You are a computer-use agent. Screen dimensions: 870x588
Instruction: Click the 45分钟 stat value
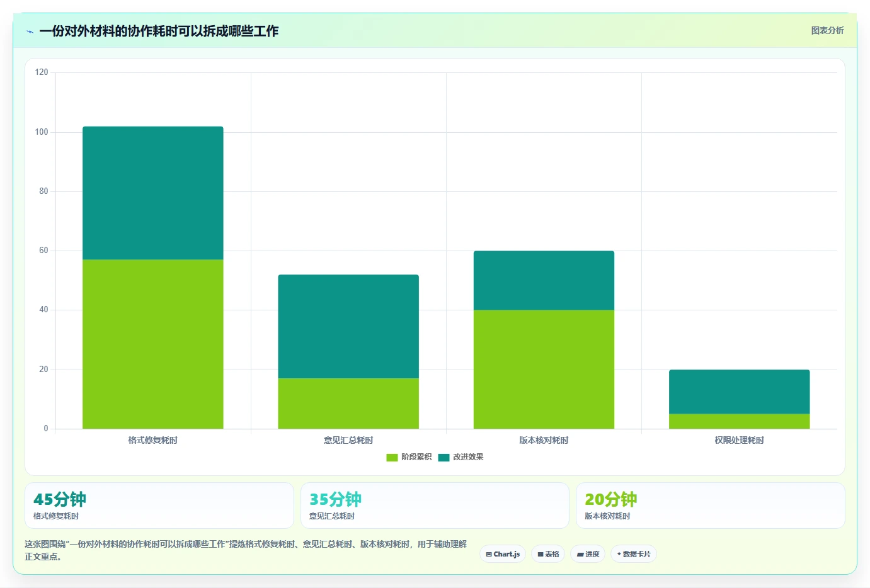pos(60,499)
